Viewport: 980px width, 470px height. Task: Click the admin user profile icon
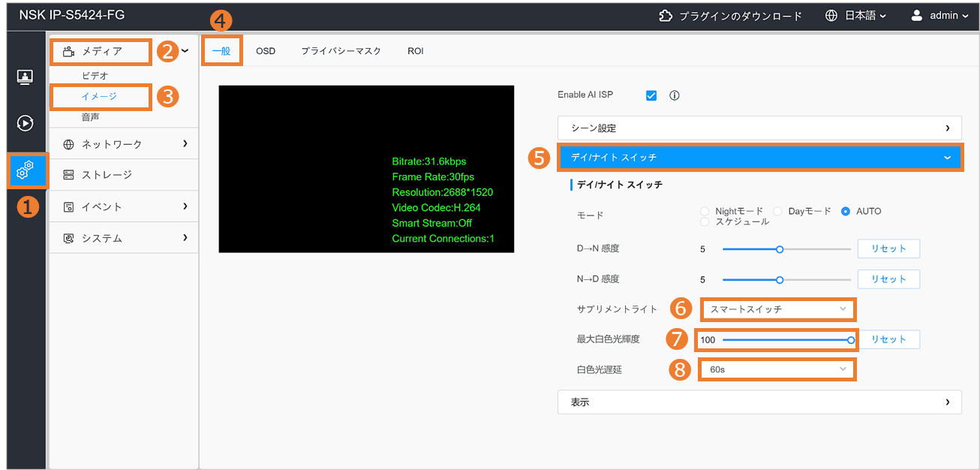[916, 16]
